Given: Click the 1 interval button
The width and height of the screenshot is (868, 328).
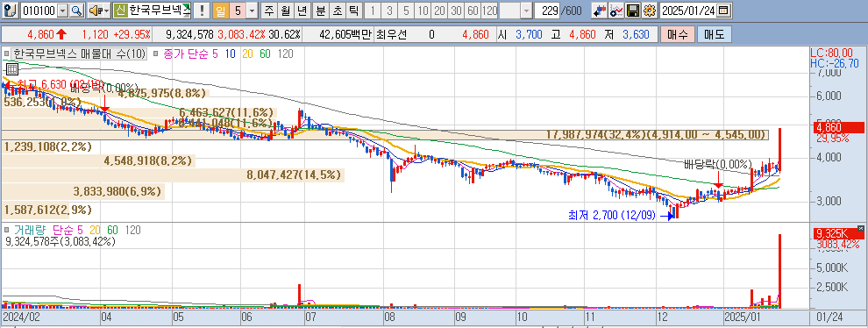Looking at the screenshot, I should click(374, 10).
